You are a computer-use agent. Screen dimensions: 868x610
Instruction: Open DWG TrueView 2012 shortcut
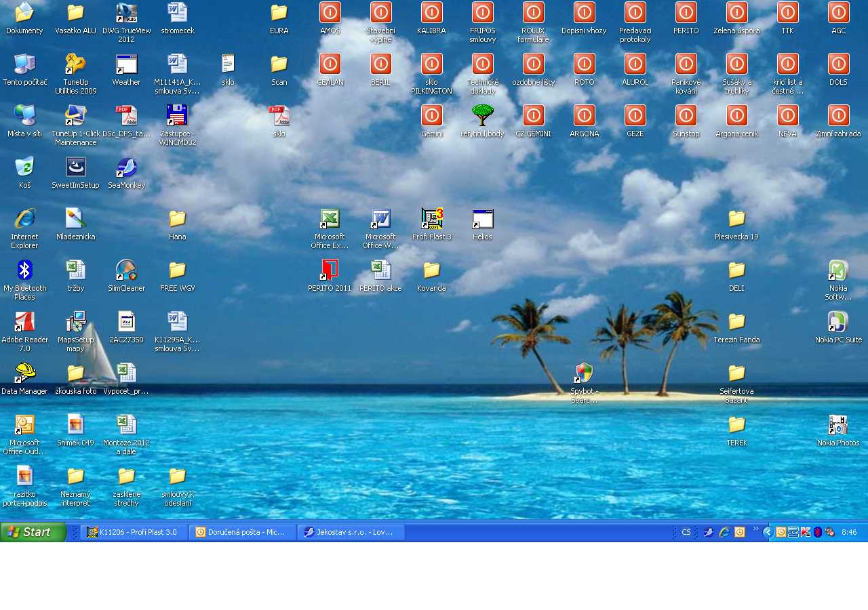126,13
